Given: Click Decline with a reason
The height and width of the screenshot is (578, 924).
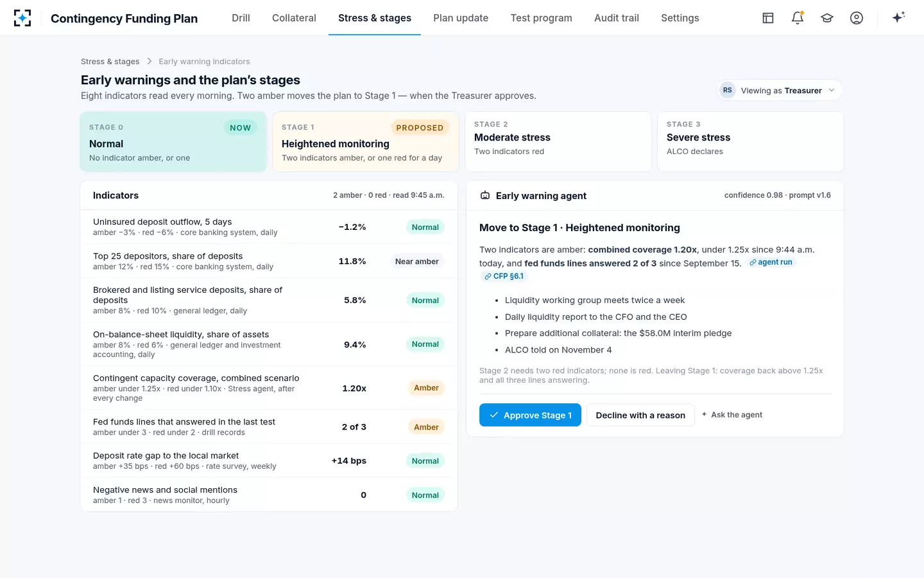Looking at the screenshot, I should pyautogui.click(x=640, y=415).
